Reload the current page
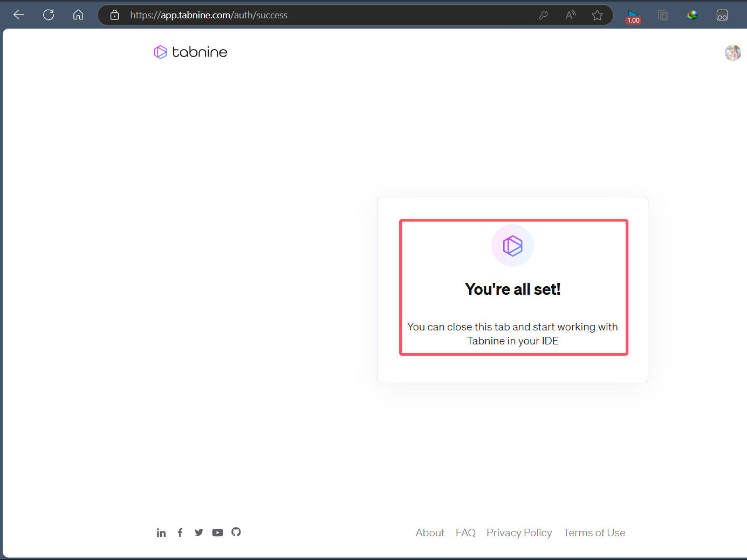Image resolution: width=747 pixels, height=560 pixels. (x=49, y=15)
